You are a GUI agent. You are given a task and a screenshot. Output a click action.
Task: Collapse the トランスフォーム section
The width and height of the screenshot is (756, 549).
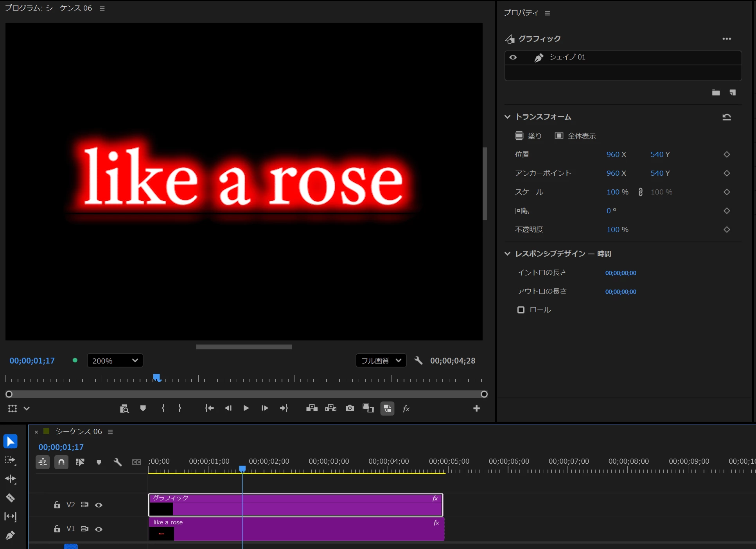pos(507,117)
